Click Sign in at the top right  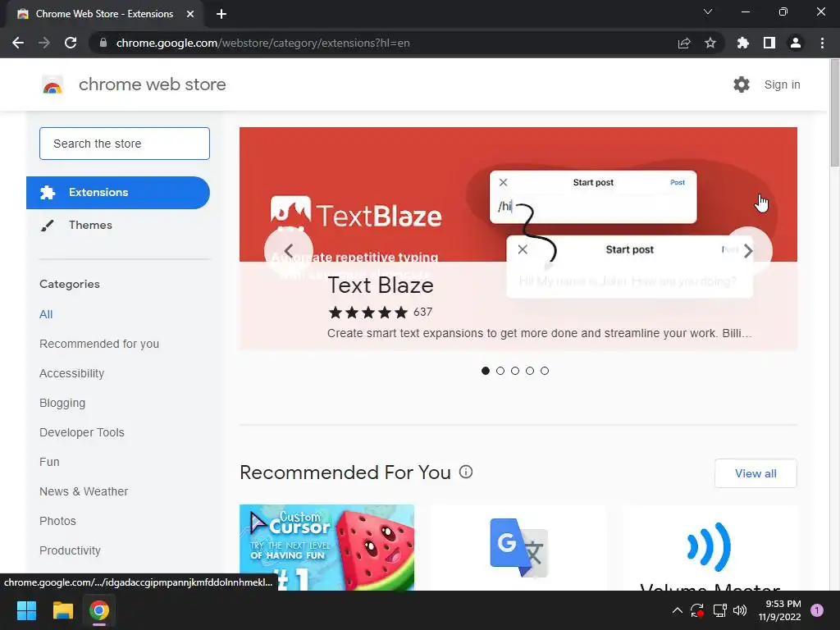(x=782, y=84)
